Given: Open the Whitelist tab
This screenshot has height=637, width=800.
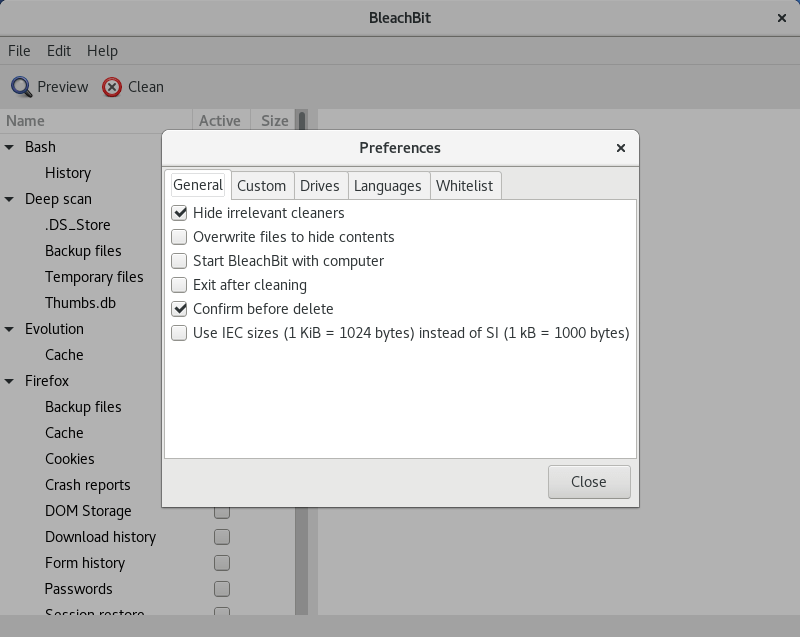Looking at the screenshot, I should [465, 185].
